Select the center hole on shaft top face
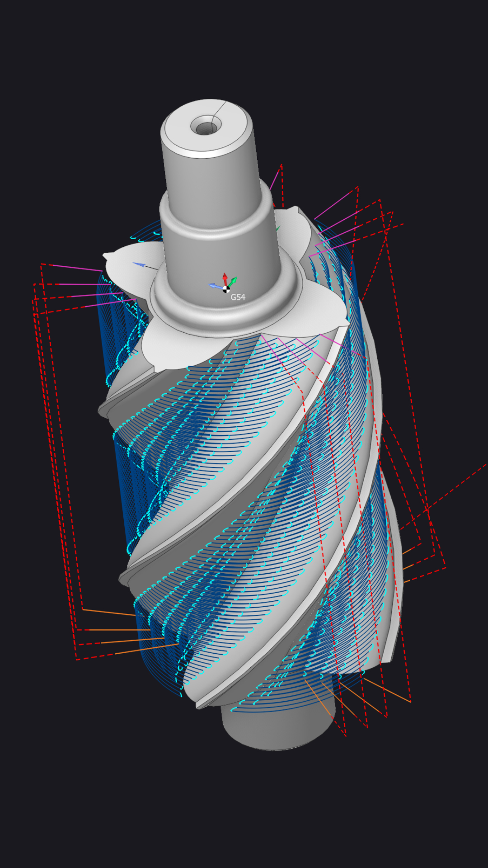 (206, 127)
